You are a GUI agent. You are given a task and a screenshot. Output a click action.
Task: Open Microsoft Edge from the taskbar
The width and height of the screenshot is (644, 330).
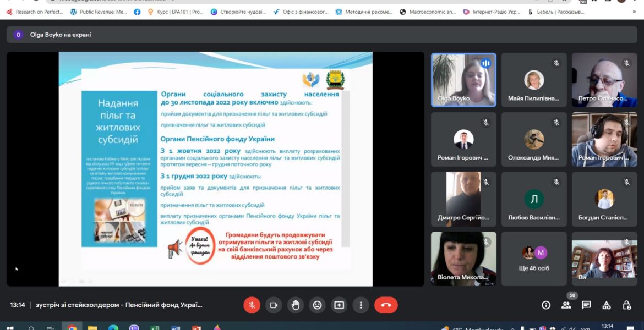113,327
